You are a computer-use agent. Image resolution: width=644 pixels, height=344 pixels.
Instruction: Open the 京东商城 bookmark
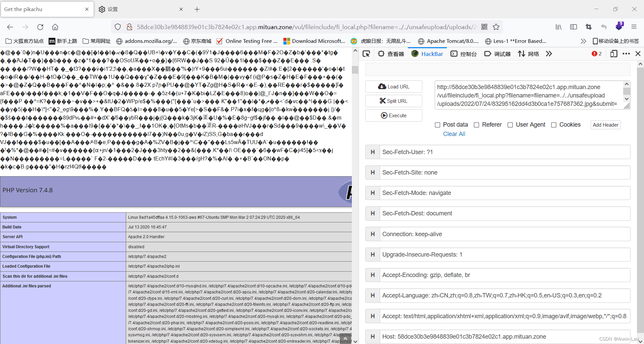pos(198,41)
